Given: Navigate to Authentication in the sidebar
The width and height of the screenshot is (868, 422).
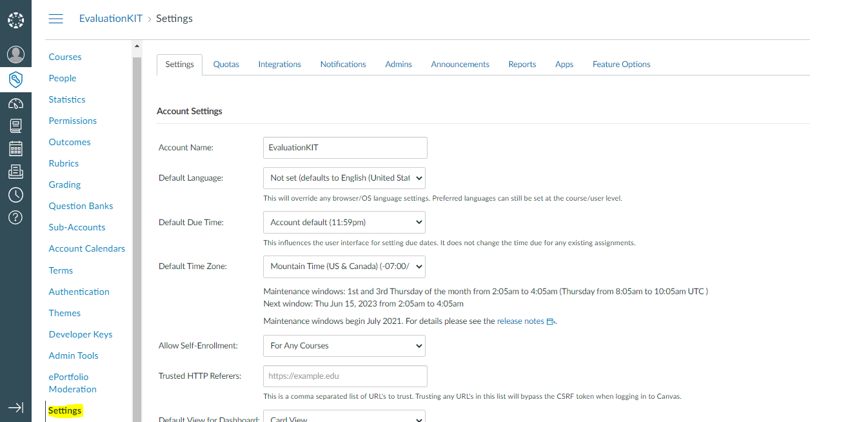Looking at the screenshot, I should [x=79, y=291].
